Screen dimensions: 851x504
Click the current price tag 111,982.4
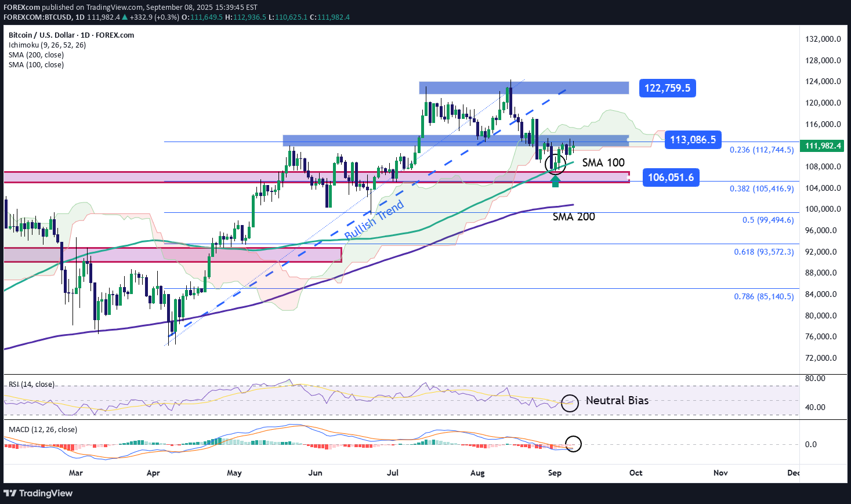(821, 146)
